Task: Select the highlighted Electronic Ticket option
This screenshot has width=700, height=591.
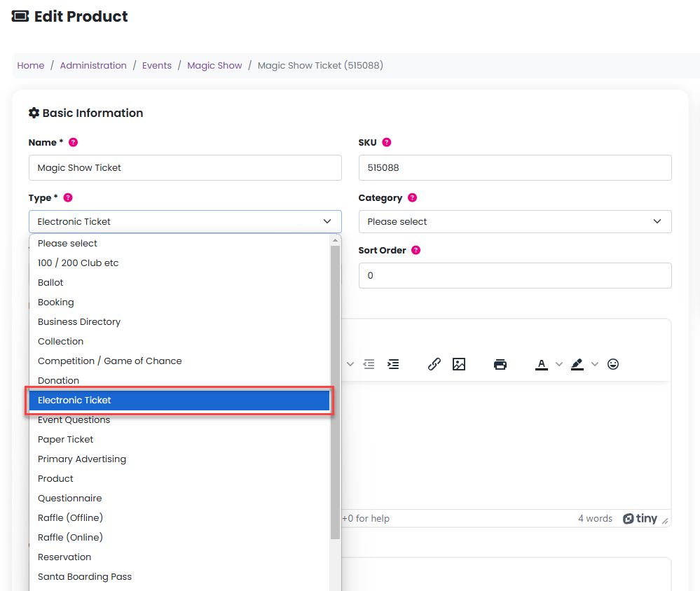Action: click(179, 401)
